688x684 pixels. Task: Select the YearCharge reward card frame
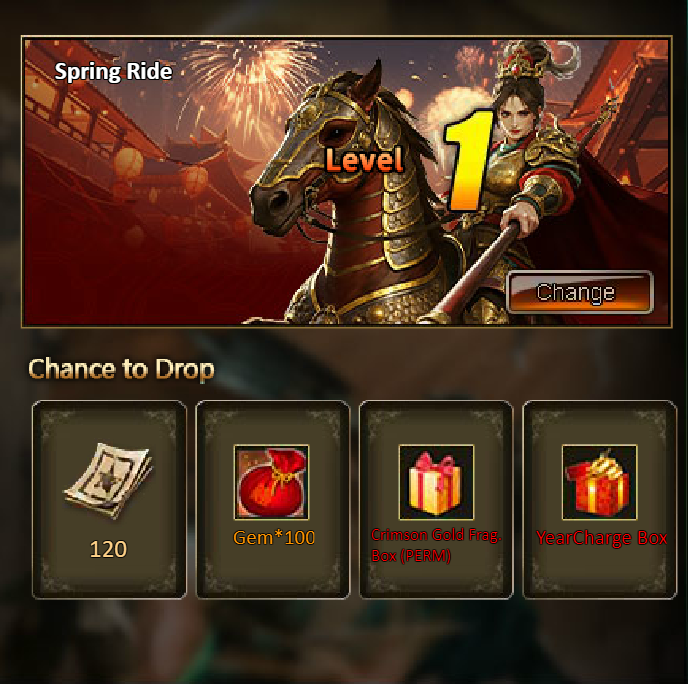pyautogui.click(x=600, y=499)
